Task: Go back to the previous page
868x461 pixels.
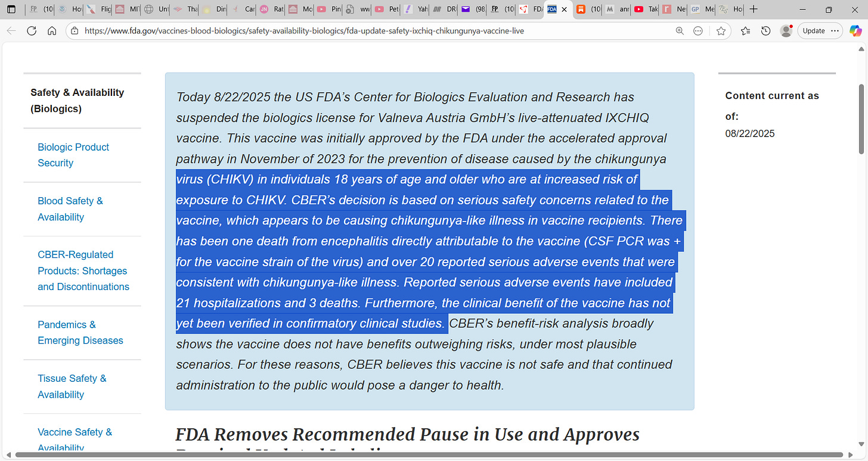Action: 11,30
